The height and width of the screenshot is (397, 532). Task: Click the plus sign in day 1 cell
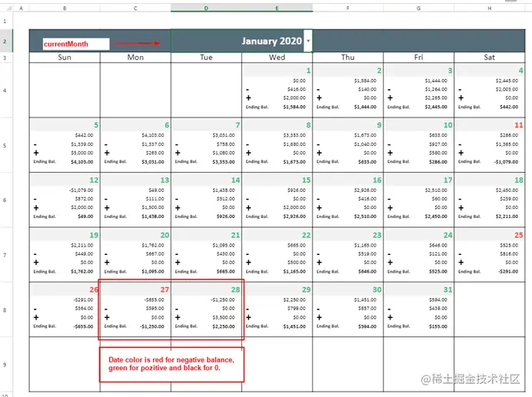click(x=248, y=98)
